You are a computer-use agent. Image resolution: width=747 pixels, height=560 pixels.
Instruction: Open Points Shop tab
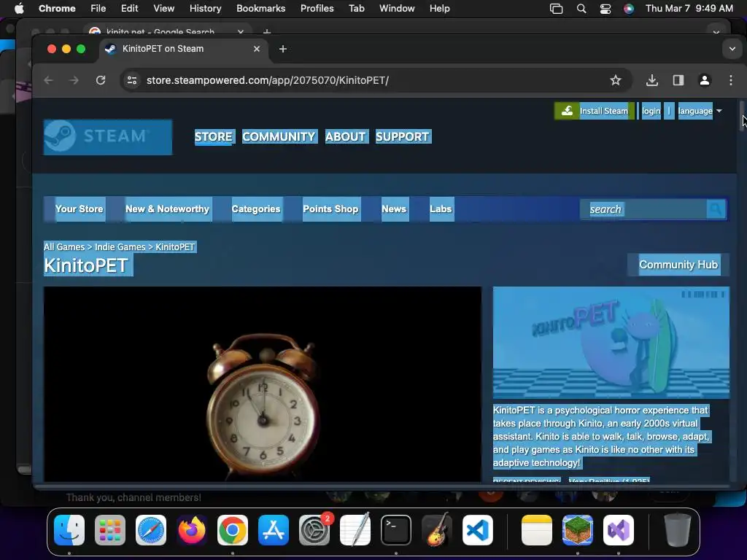tap(330, 209)
